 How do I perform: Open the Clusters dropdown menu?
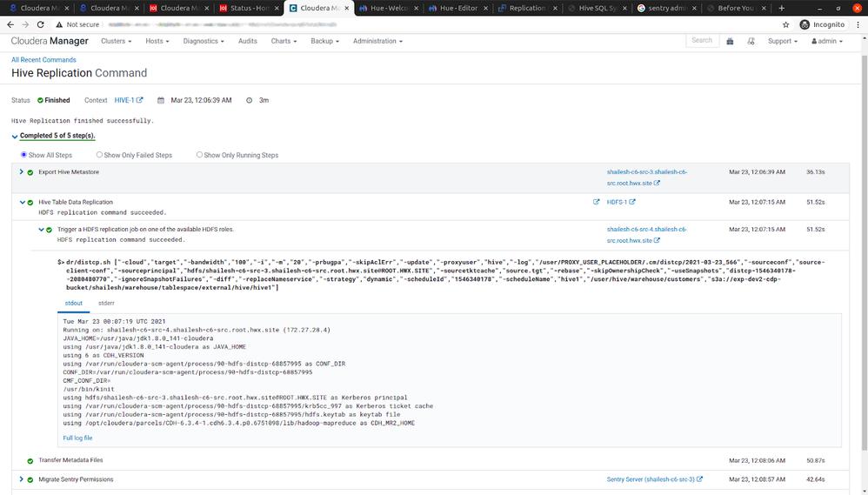[x=117, y=41]
